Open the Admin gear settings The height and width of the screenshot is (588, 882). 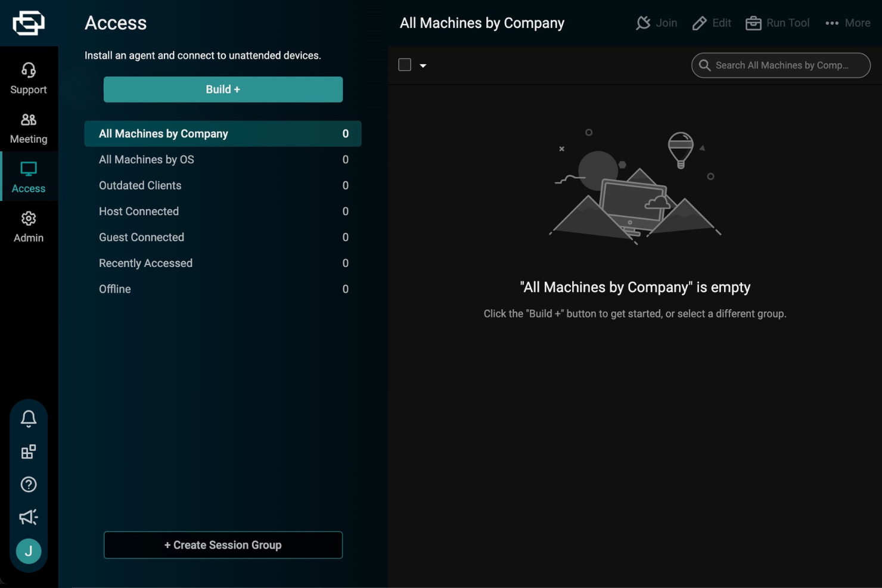[x=29, y=227]
